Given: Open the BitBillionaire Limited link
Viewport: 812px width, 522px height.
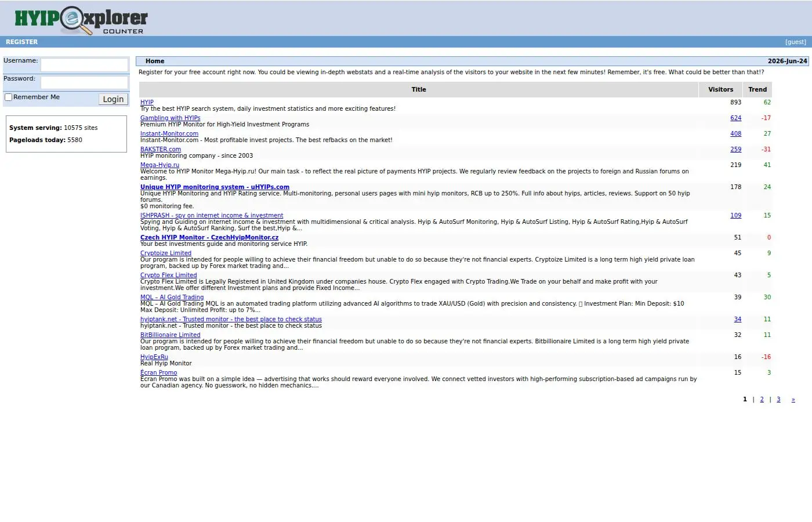Looking at the screenshot, I should [170, 335].
